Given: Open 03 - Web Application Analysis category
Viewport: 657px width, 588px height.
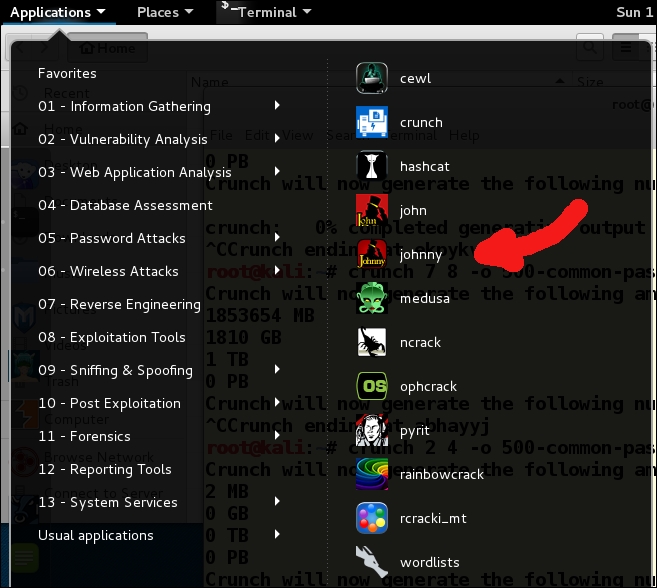Looking at the screenshot, I should (135, 172).
